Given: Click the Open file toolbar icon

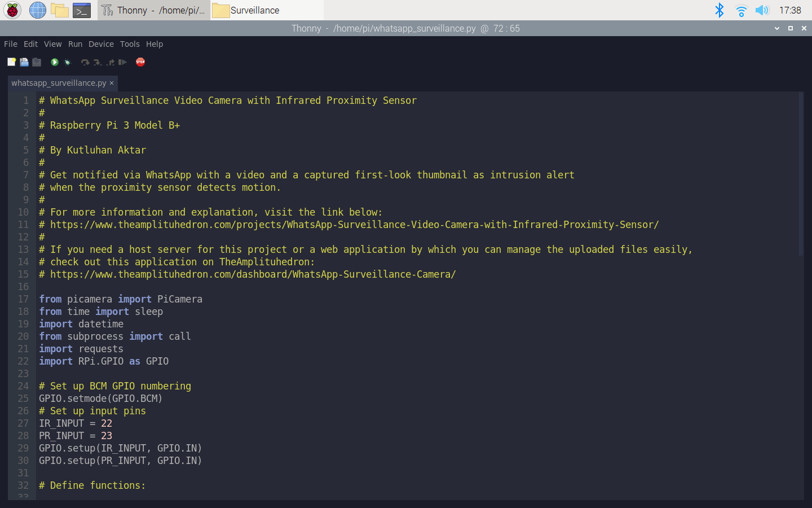Looking at the screenshot, I should tap(24, 62).
